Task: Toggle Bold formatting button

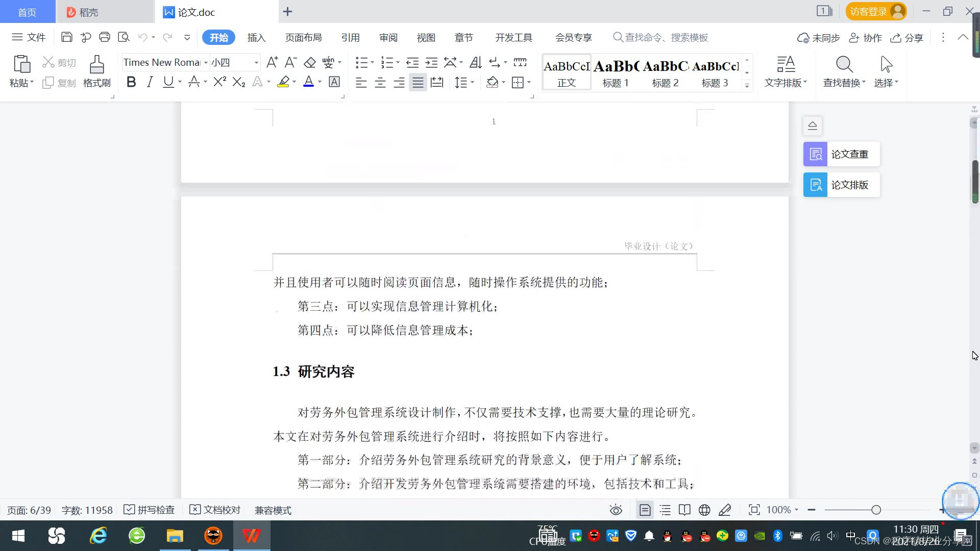Action: pyautogui.click(x=131, y=82)
